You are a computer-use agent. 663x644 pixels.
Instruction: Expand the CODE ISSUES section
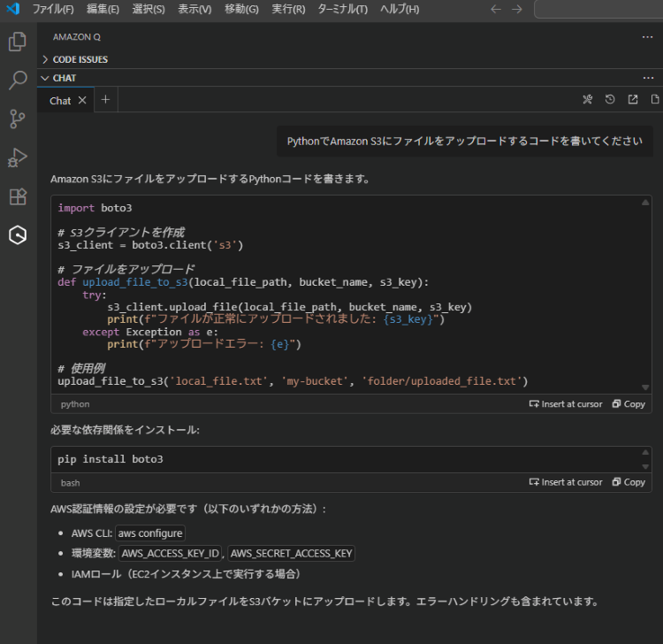[80, 59]
